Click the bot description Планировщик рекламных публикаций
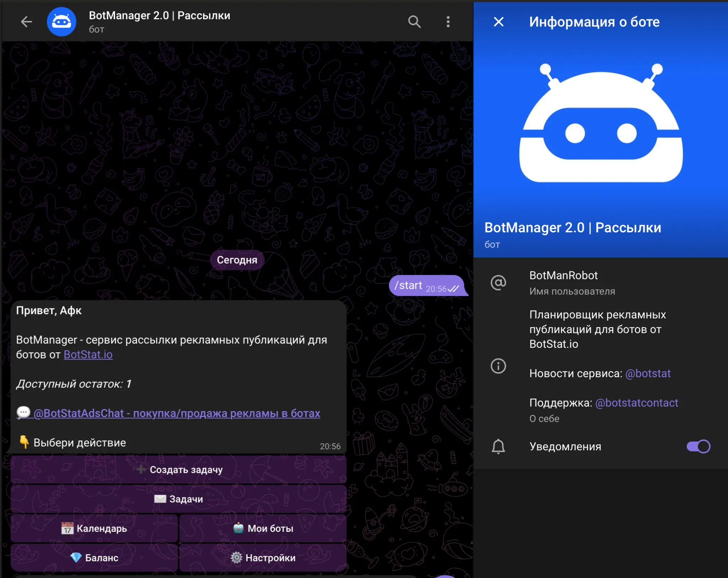728x578 pixels. pos(597,329)
